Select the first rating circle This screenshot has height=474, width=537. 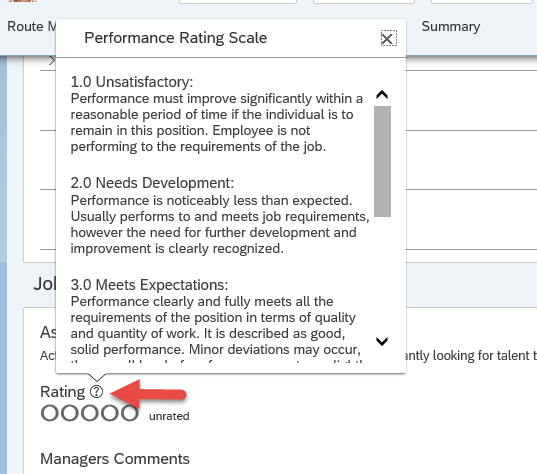coord(50,413)
